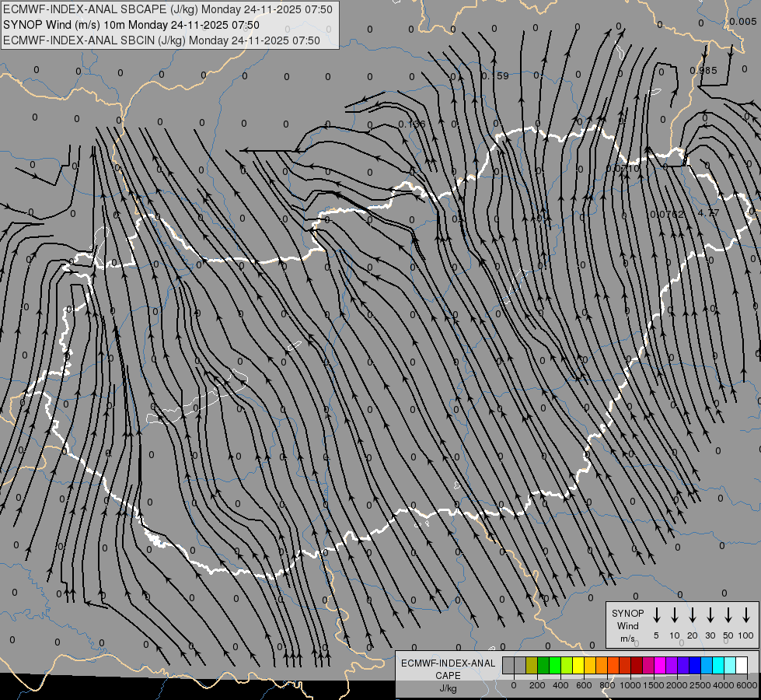Viewport: 761px width, 700px height.
Task: Click the 1500 tick label on CAPE scale
Action: pyautogui.click(x=654, y=685)
